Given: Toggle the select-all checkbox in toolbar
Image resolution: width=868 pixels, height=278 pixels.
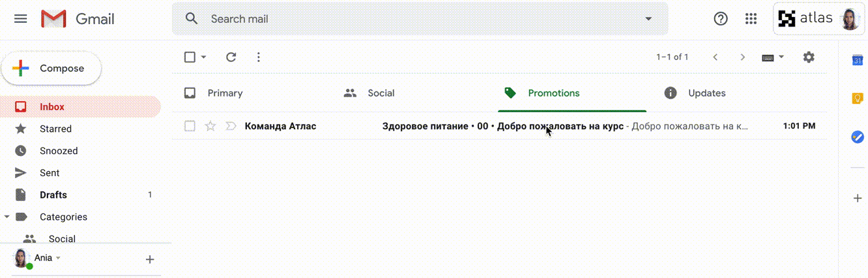Looking at the screenshot, I should tap(190, 57).
